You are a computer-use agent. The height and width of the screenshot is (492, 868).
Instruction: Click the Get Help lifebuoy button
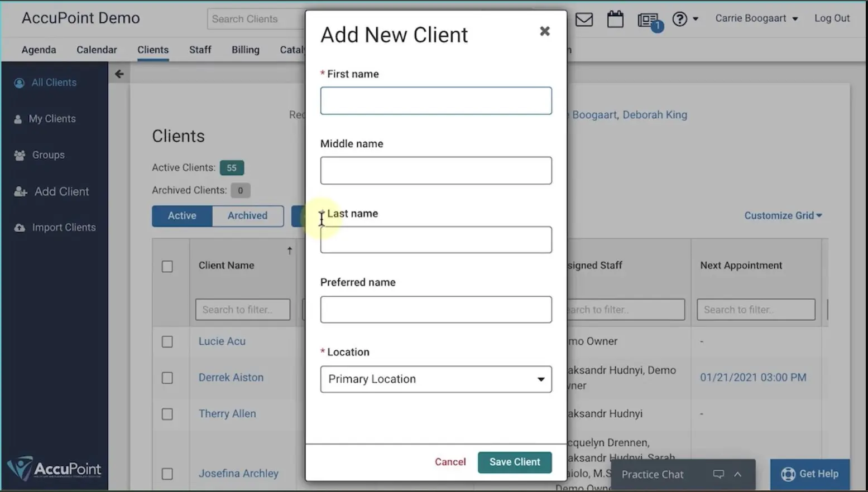809,474
